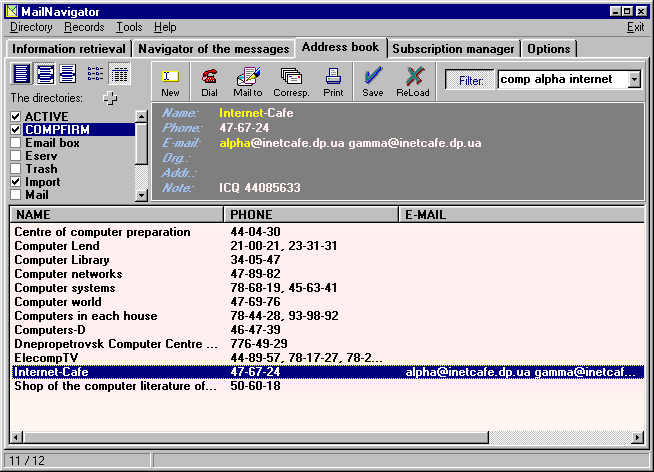
Task: Uncheck the ACTIVE directory checkbox
Action: point(16,117)
